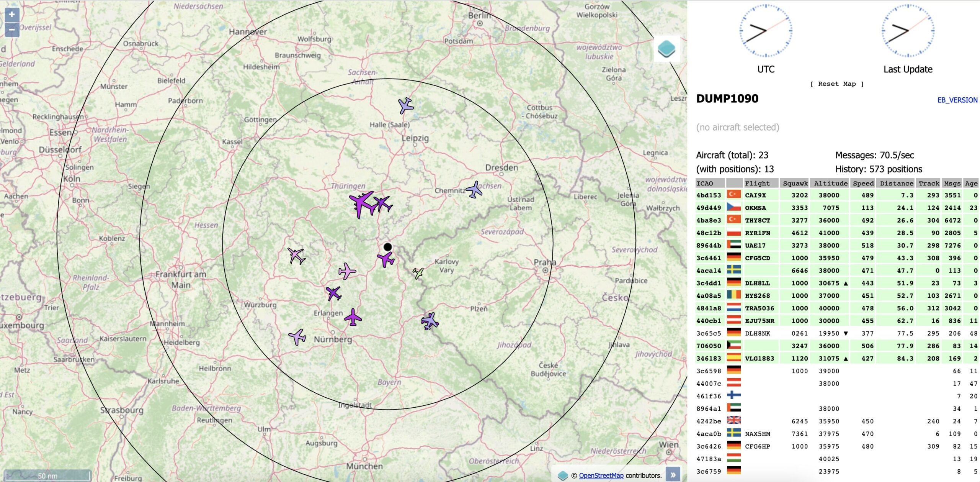Select aircraft 461f36 row
The width and height of the screenshot is (980, 482).
837,396
